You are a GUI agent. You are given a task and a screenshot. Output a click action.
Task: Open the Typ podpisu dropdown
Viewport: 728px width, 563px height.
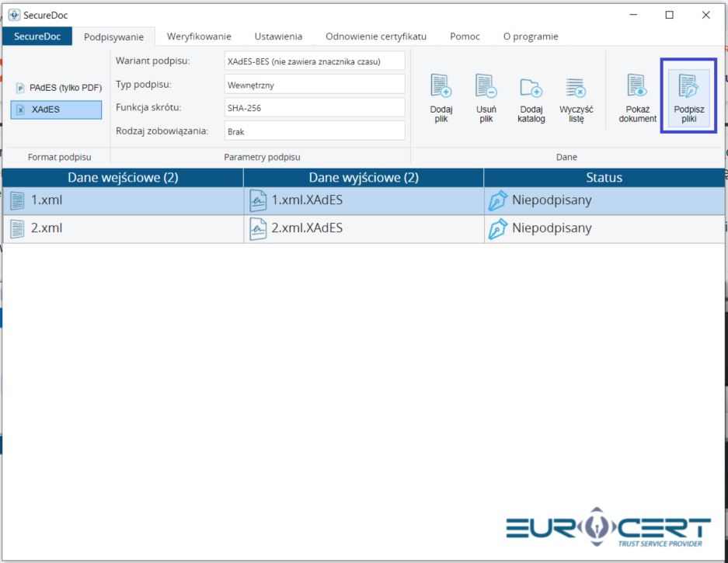(315, 85)
